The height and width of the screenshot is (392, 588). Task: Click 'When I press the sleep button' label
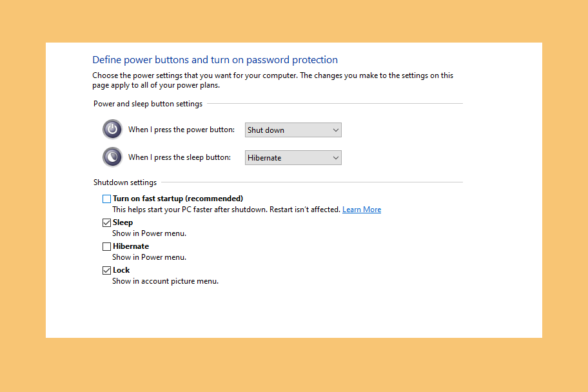pos(180,157)
